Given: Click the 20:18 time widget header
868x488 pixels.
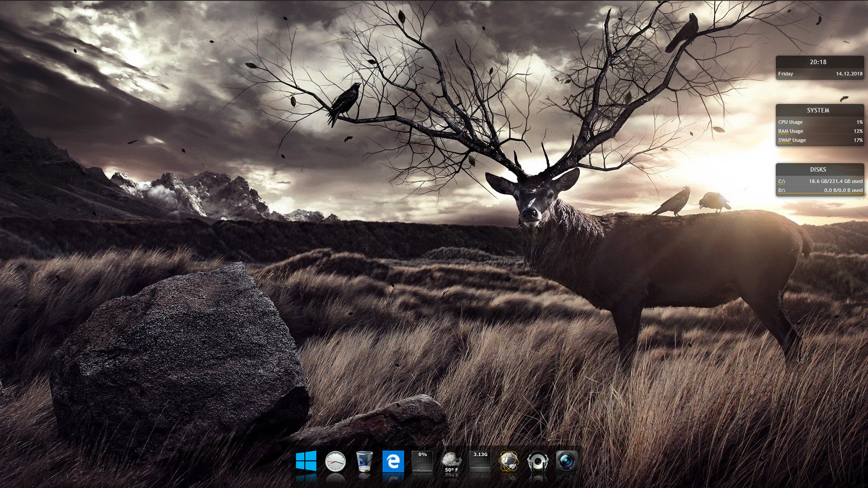Looking at the screenshot, I should [x=818, y=62].
